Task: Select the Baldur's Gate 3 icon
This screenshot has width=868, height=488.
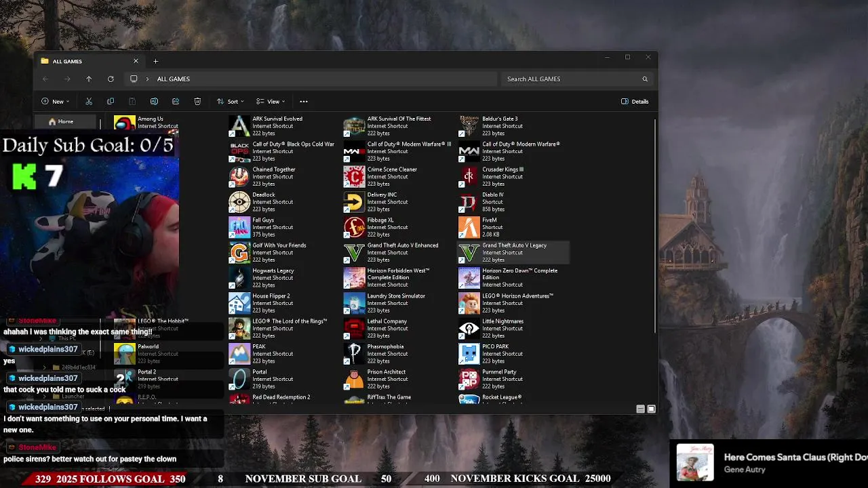Action: coord(469,126)
